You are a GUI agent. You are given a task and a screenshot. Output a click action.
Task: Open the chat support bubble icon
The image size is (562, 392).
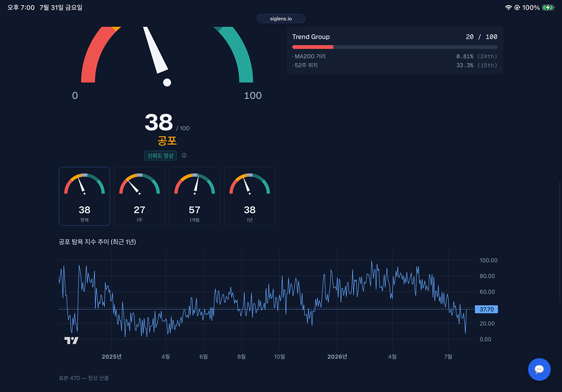click(x=539, y=370)
